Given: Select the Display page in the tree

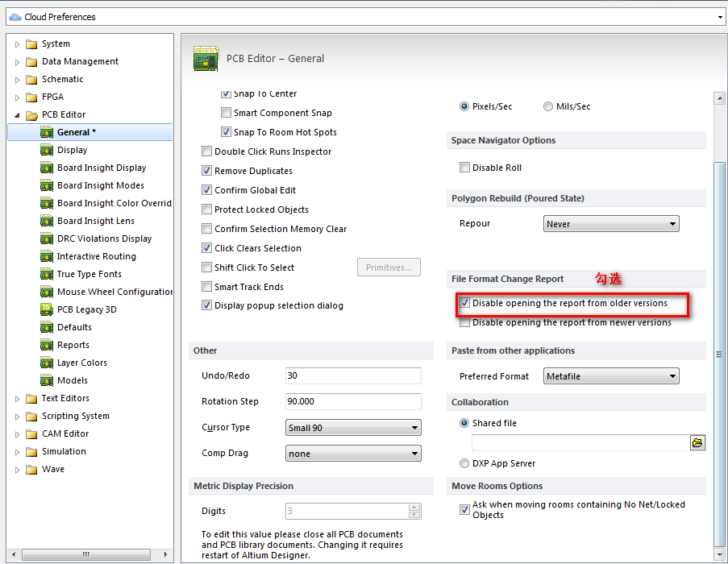Looking at the screenshot, I should (72, 150).
